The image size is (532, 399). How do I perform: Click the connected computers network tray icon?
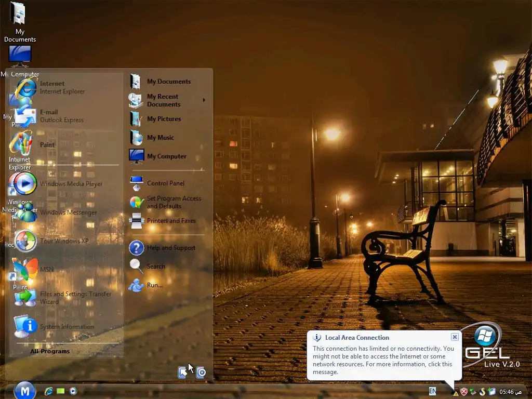tap(473, 392)
